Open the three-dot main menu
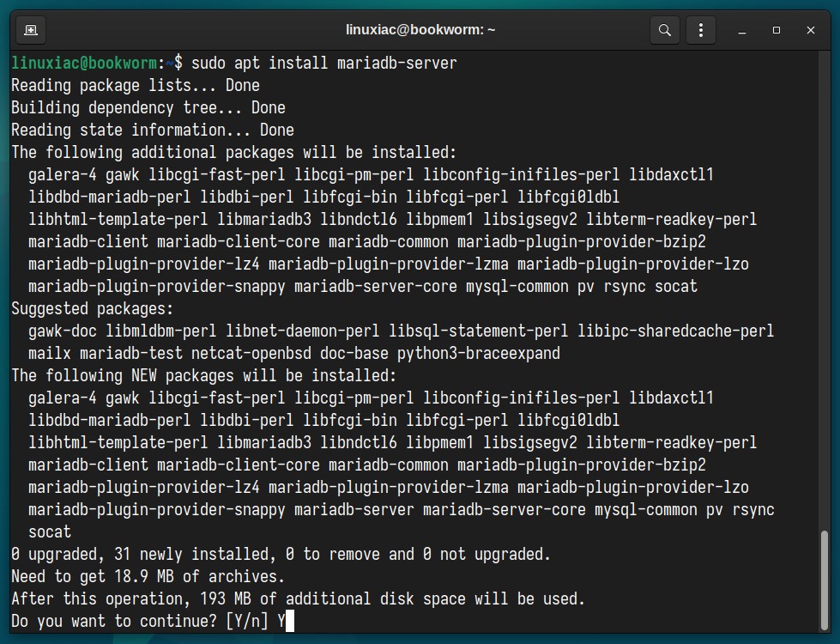Viewport: 840px width, 644px height. [701, 30]
